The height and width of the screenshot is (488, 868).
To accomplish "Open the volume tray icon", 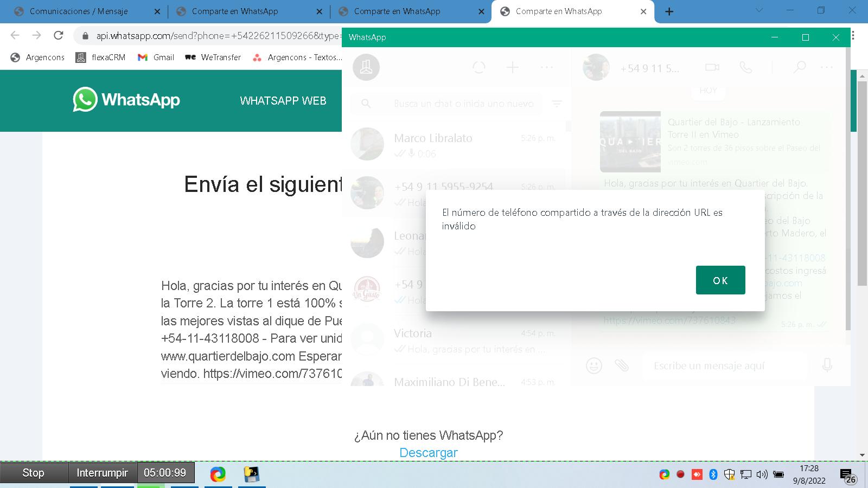I will 762,474.
